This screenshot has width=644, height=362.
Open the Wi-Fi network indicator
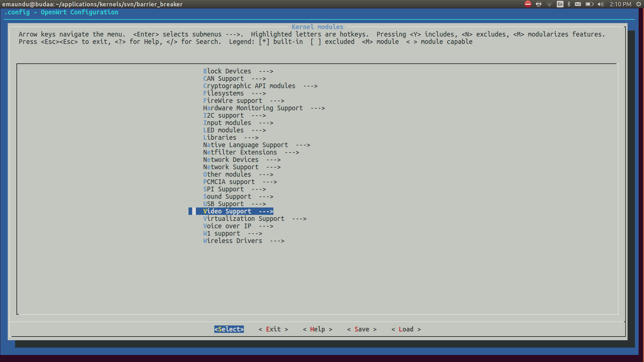[x=549, y=4]
